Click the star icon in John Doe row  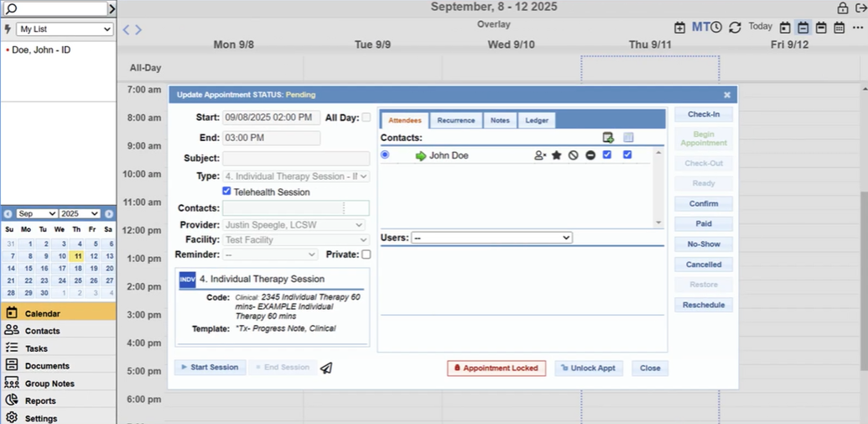(556, 155)
